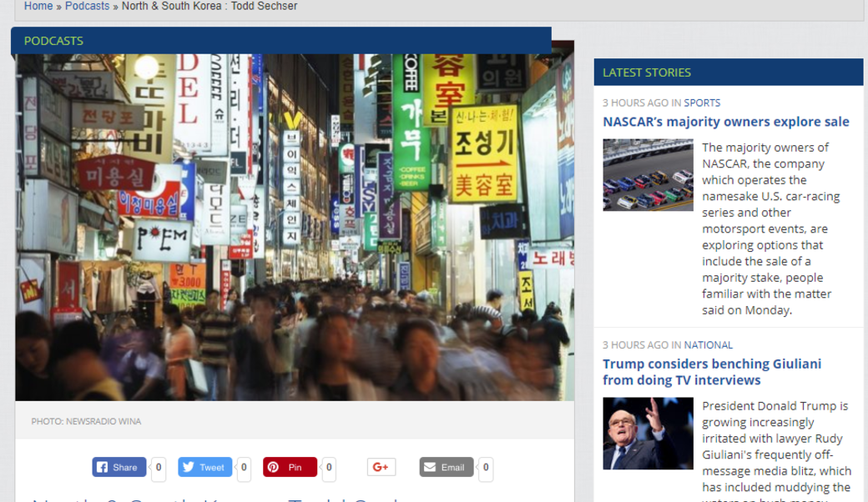Click the Pinterest pin count bubble
This screenshot has width=868, height=502.
[329, 468]
